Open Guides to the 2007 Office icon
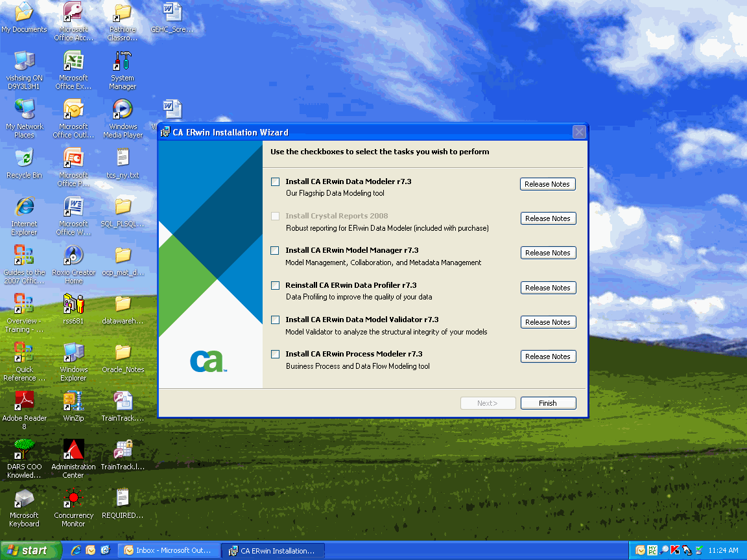This screenshot has width=747, height=560. tap(24, 264)
